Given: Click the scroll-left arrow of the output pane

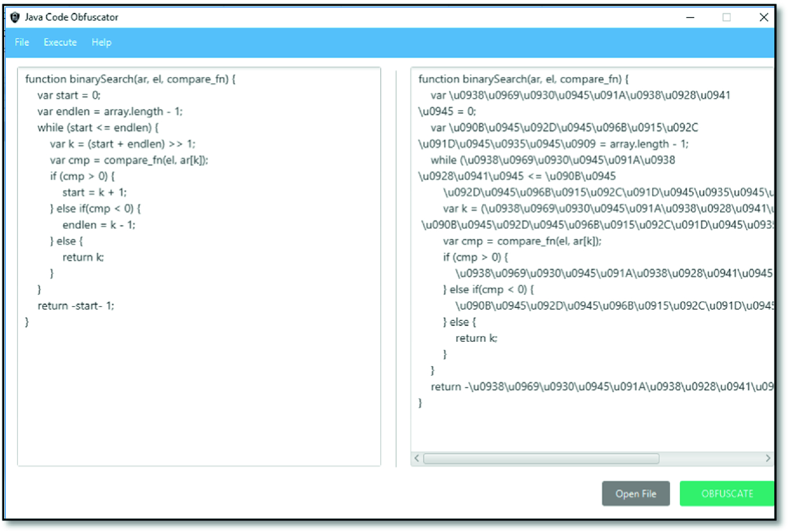Looking at the screenshot, I should 417,458.
